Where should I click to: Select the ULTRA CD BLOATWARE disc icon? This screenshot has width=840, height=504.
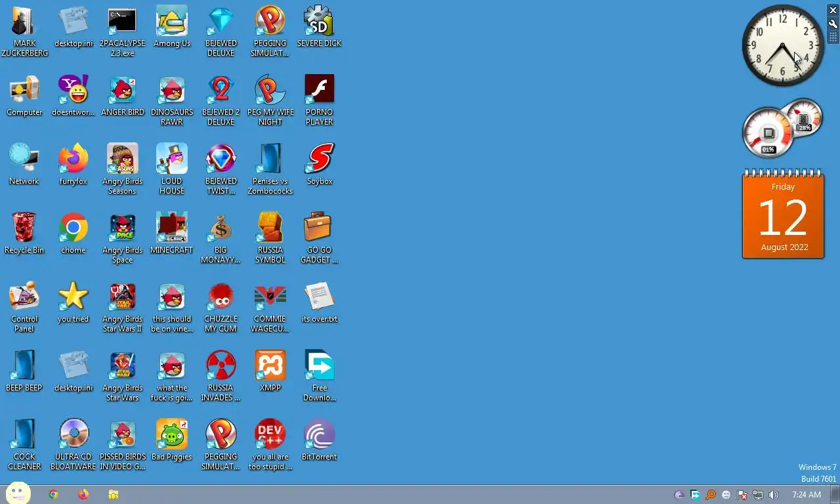[x=73, y=444]
